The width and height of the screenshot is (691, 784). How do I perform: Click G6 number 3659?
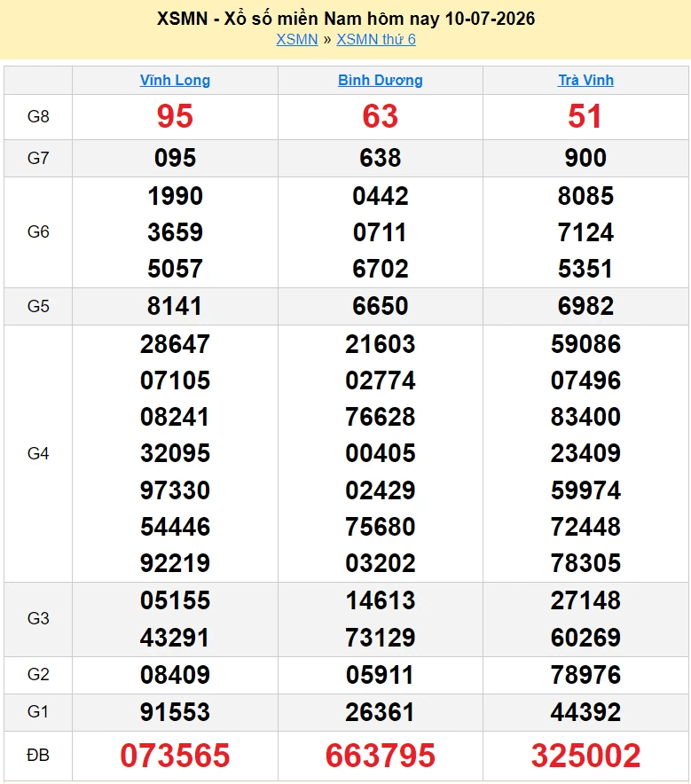[x=175, y=232]
